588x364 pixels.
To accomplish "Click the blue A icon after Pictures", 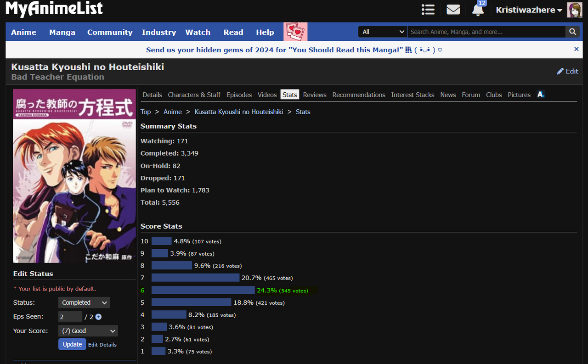I will pos(541,94).
